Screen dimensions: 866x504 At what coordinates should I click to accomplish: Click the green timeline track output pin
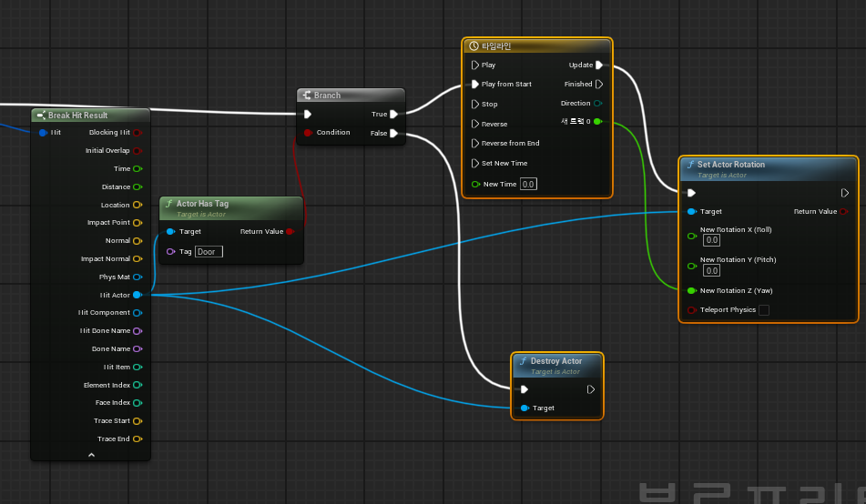(x=597, y=121)
